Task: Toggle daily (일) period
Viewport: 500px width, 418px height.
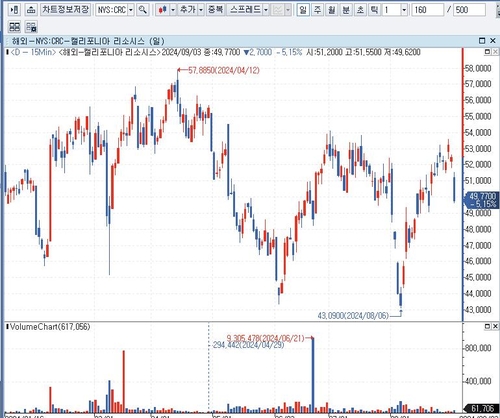Action: [303, 10]
